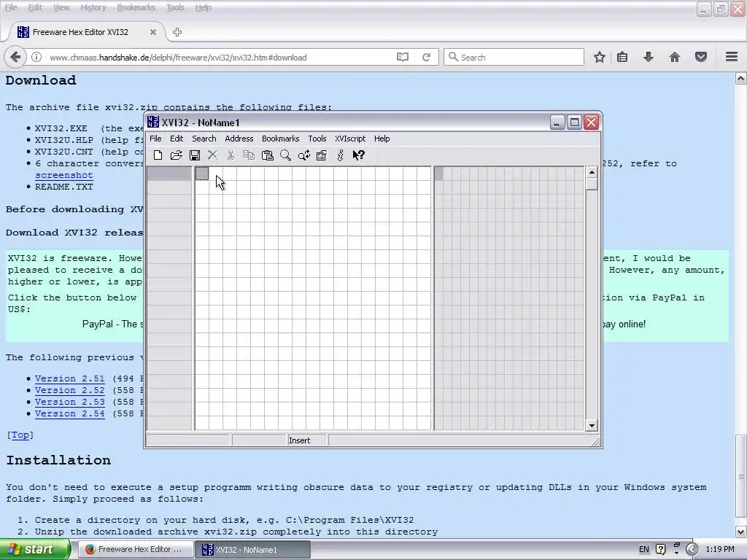This screenshot has height=560, width=747.
Task: Click Firefox back button
Action: click(x=15, y=57)
